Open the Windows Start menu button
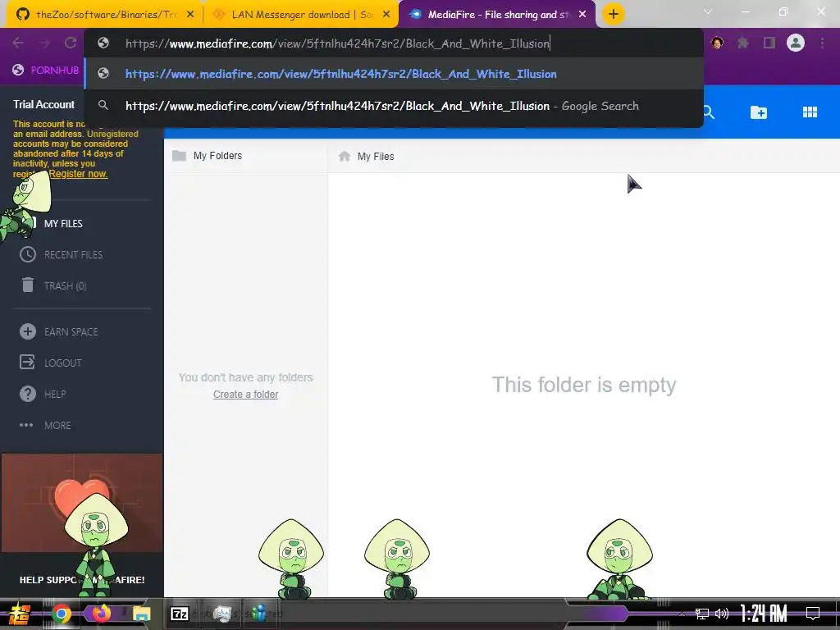Viewport: 840px width, 630px height. 19,614
